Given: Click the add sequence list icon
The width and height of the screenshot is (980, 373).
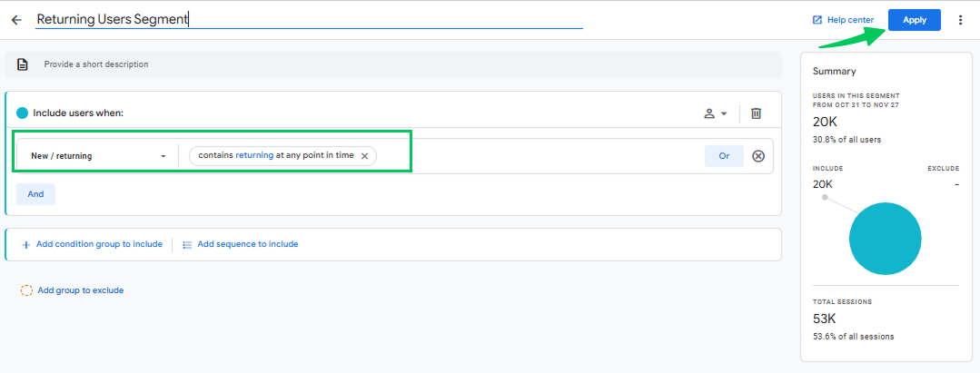Looking at the screenshot, I should coord(187,244).
